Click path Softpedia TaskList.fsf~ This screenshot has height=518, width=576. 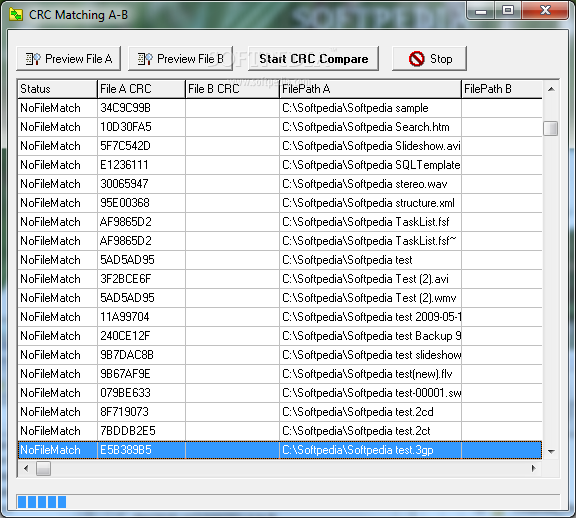point(369,241)
